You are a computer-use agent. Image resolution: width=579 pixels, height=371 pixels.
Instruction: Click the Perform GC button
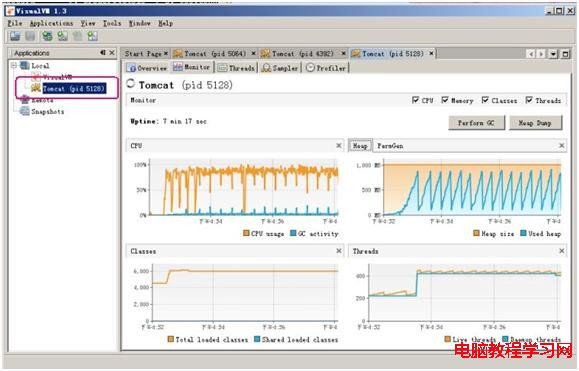pos(476,123)
